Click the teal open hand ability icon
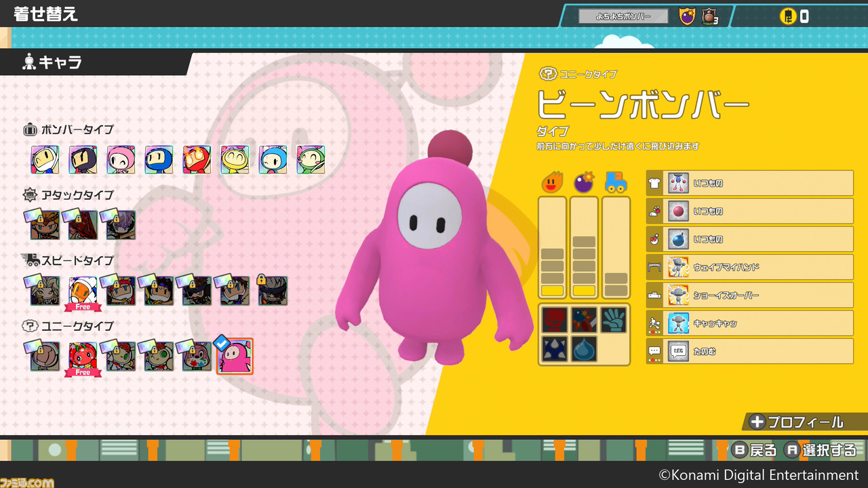This screenshot has width=868, height=488. click(x=613, y=320)
